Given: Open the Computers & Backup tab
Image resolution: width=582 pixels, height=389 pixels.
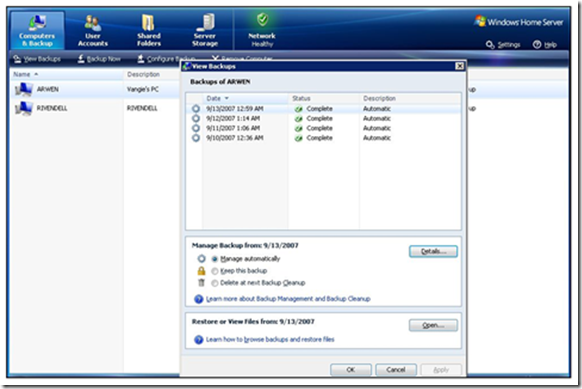Looking at the screenshot, I should [37, 31].
